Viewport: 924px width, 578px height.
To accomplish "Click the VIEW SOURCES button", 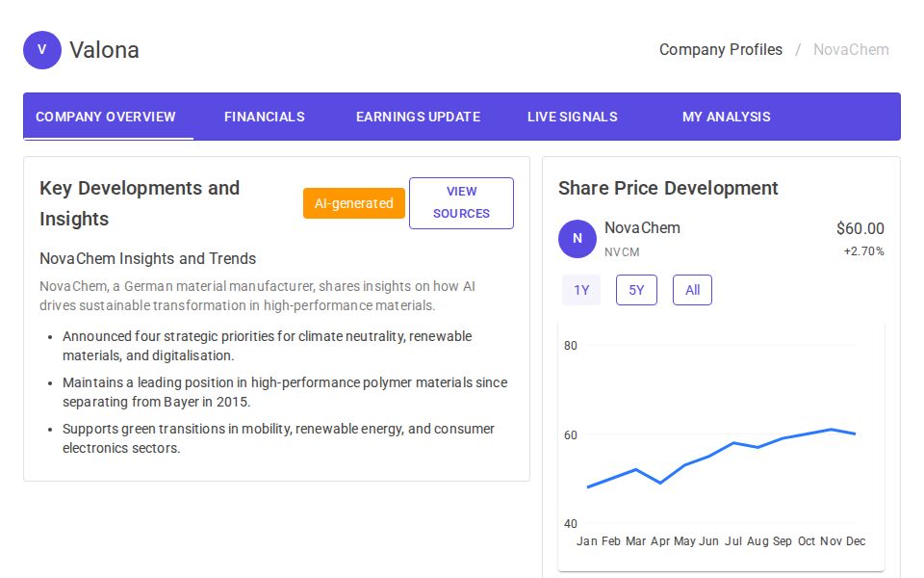I will pyautogui.click(x=461, y=203).
